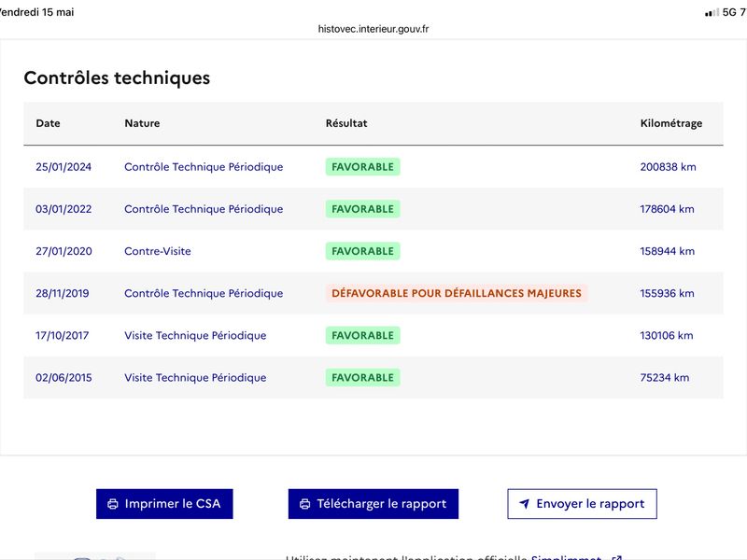The width and height of the screenshot is (747, 560).
Task: Click the Contrôles techniques section heading
Action: pyautogui.click(x=117, y=78)
